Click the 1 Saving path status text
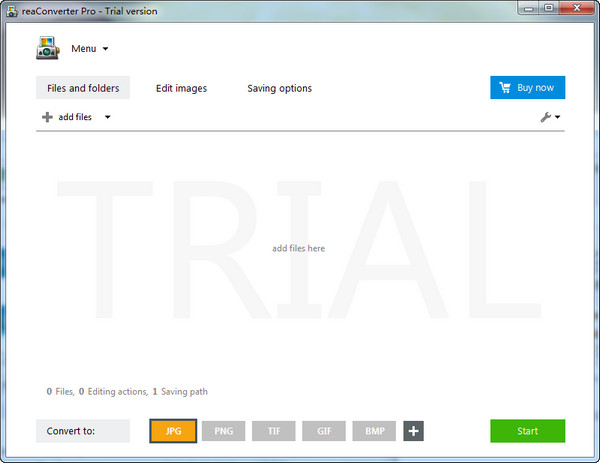The image size is (600, 463). 180,391
